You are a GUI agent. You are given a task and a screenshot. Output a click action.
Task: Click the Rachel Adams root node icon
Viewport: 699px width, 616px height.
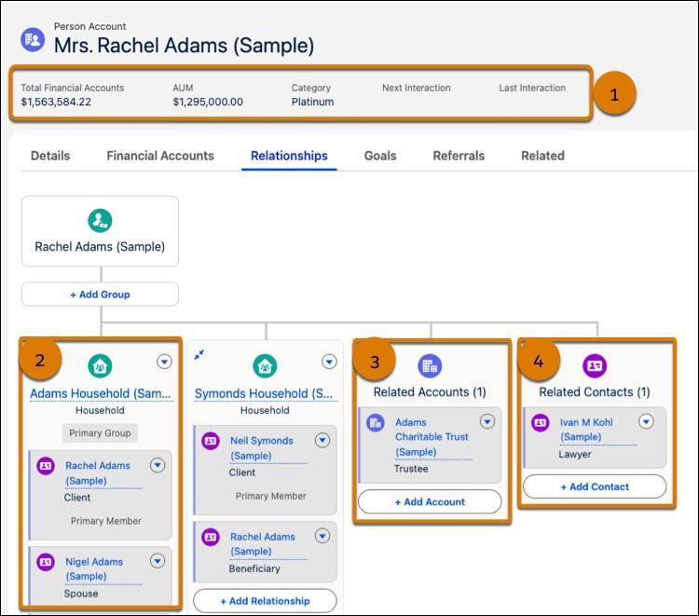[100, 220]
